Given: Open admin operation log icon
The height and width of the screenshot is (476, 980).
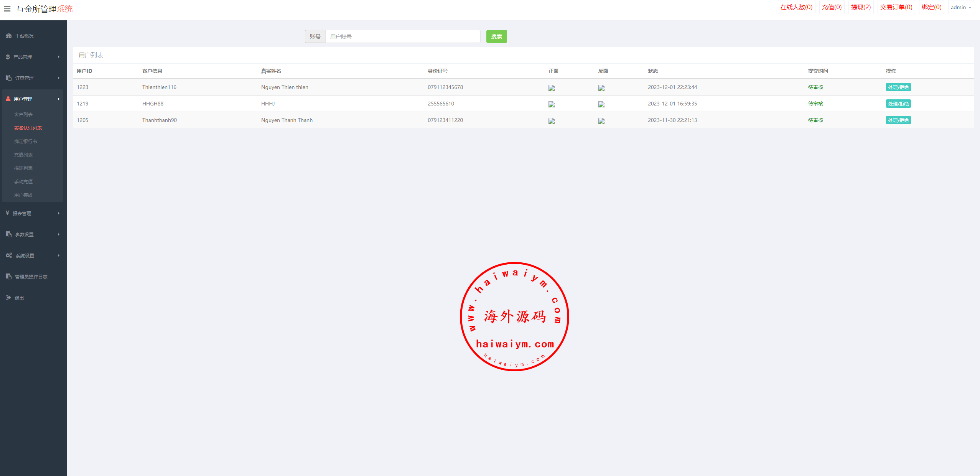Looking at the screenshot, I should (x=8, y=277).
